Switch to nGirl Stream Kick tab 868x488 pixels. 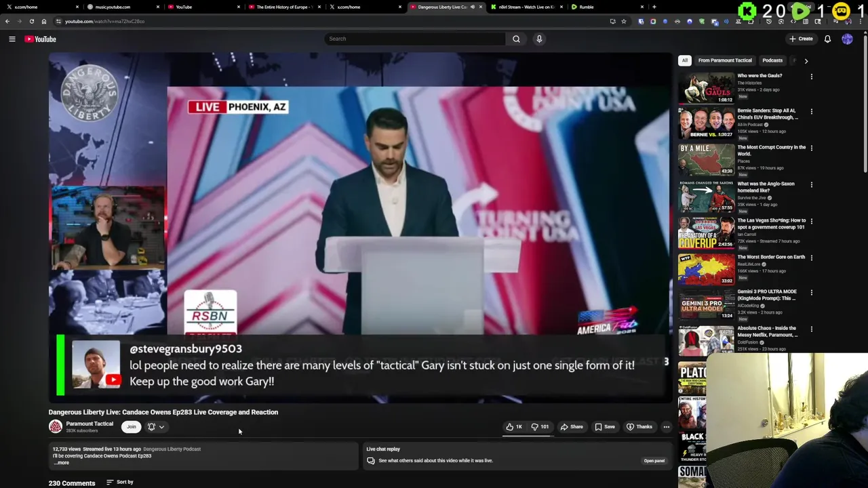pos(526,7)
